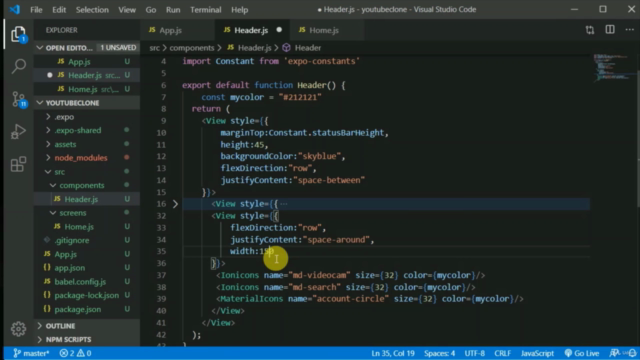
Task: Open the File menu
Action: 36,9
